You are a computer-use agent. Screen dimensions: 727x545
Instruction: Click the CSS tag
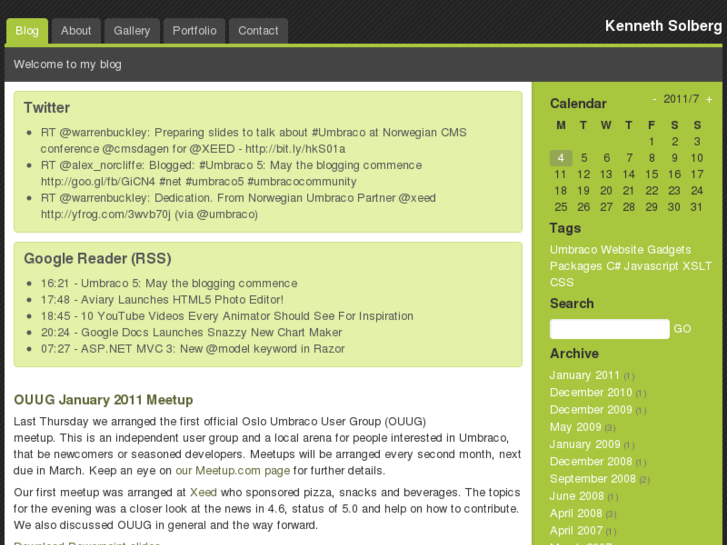(x=562, y=282)
